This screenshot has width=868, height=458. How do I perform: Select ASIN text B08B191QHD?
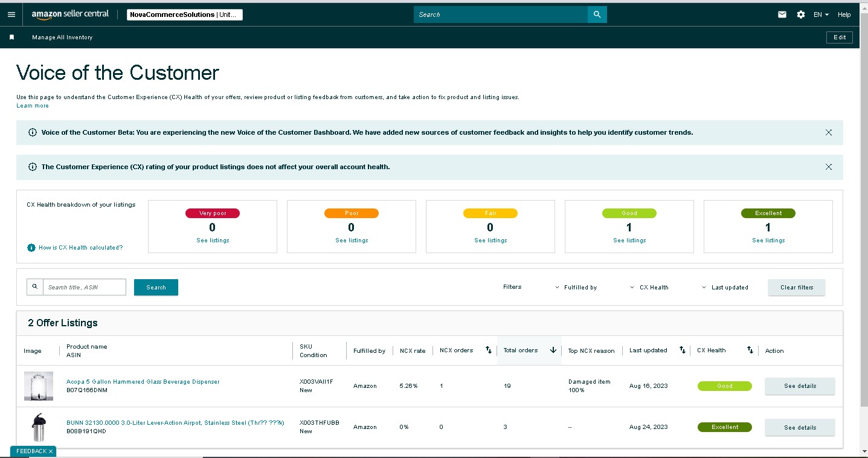coord(86,431)
